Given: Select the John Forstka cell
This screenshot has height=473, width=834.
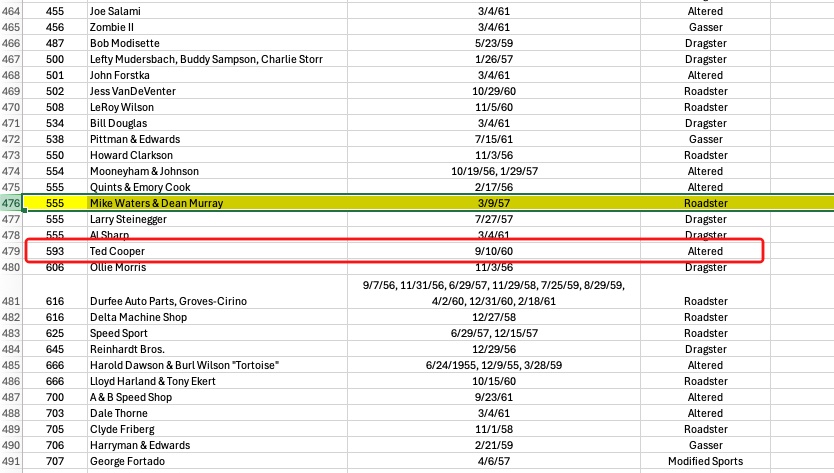Looking at the screenshot, I should click(217, 75).
